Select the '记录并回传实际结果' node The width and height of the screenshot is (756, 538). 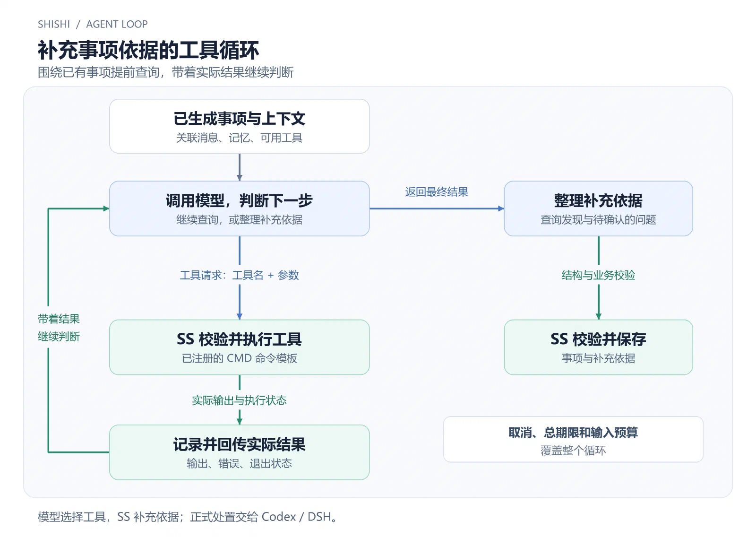[240, 452]
